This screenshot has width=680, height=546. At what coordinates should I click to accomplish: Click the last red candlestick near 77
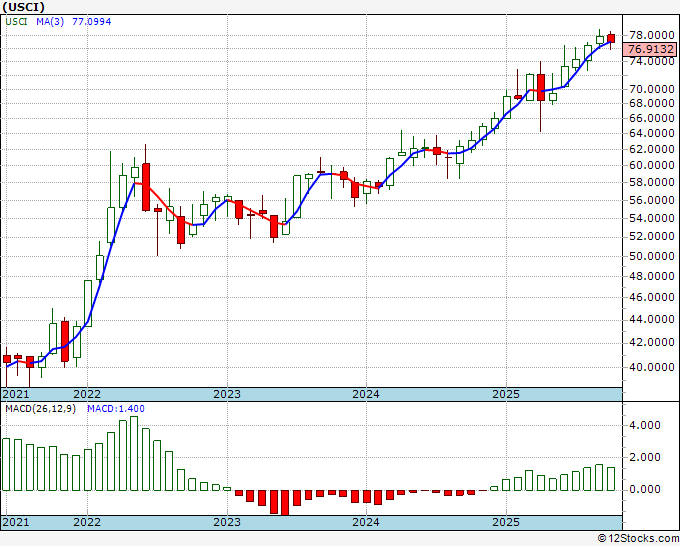[x=611, y=39]
